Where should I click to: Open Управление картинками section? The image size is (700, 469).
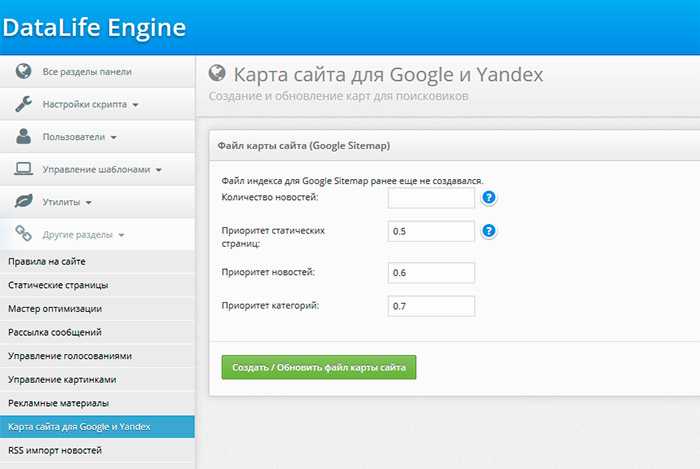(97, 380)
